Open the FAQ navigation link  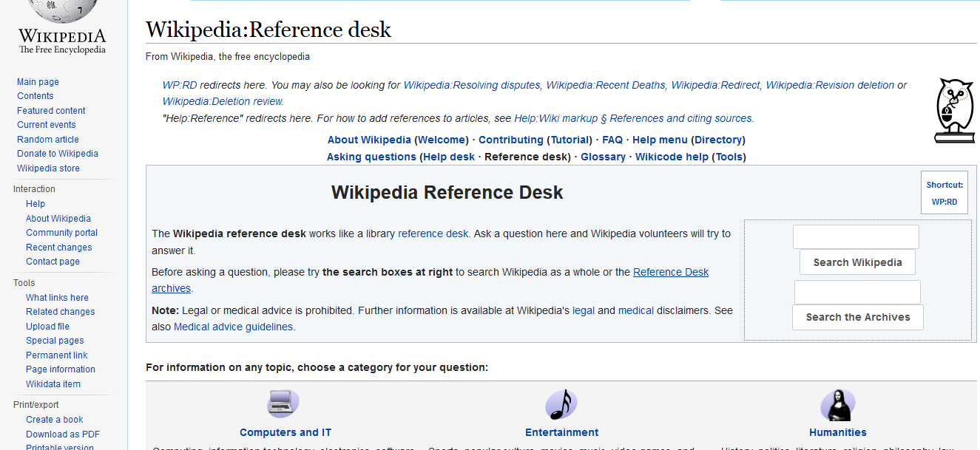[x=612, y=140]
